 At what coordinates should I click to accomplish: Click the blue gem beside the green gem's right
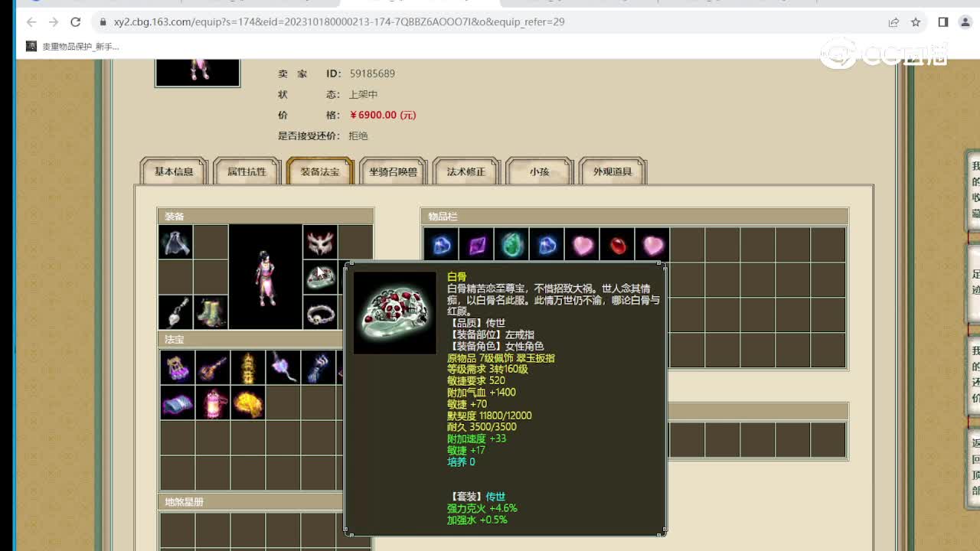547,245
